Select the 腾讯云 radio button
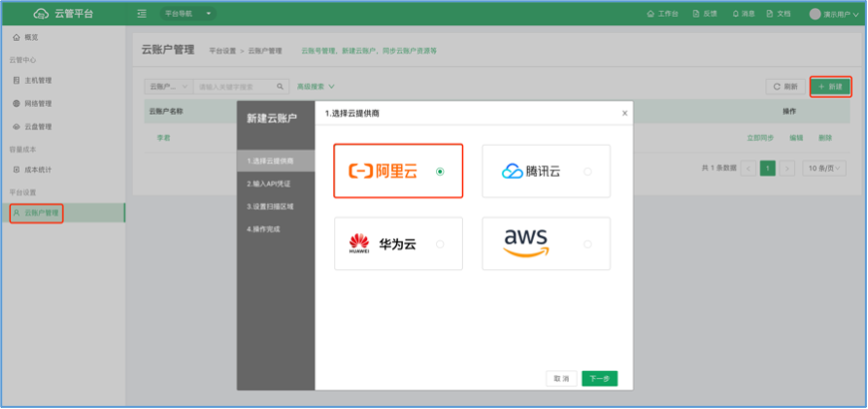 pyautogui.click(x=588, y=172)
